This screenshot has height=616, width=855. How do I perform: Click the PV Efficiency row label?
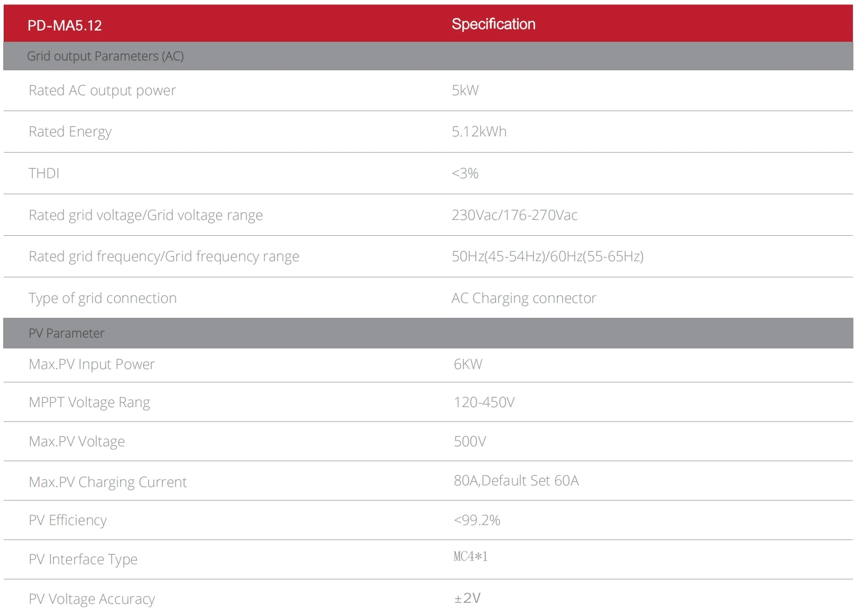tap(68, 520)
